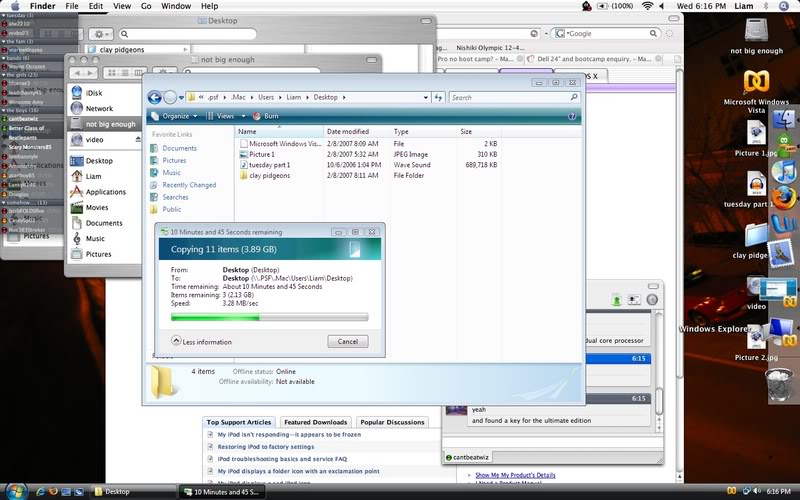
Task: Open Spotlight search icon in menu bar
Action: 784,6
